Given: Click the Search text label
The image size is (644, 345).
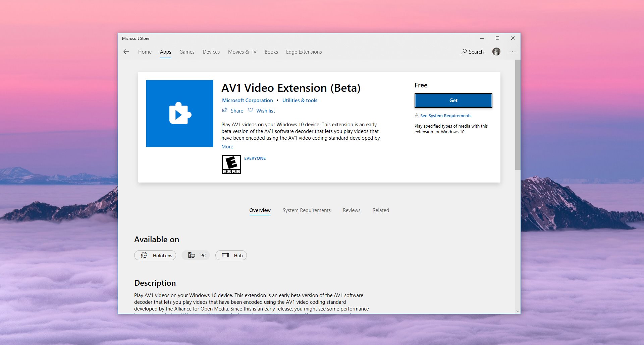Looking at the screenshot, I should tap(476, 52).
